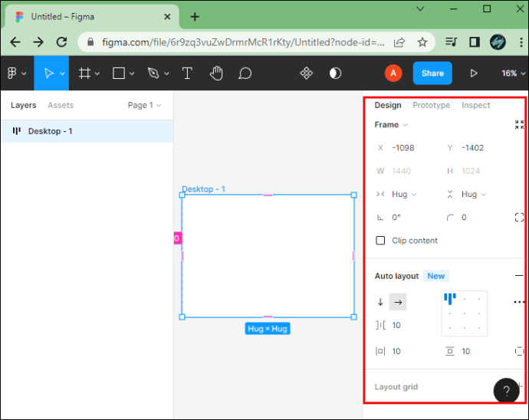Viewport: 529px width, 420px height.
Task: Click the X position field -1098
Action: click(x=402, y=148)
